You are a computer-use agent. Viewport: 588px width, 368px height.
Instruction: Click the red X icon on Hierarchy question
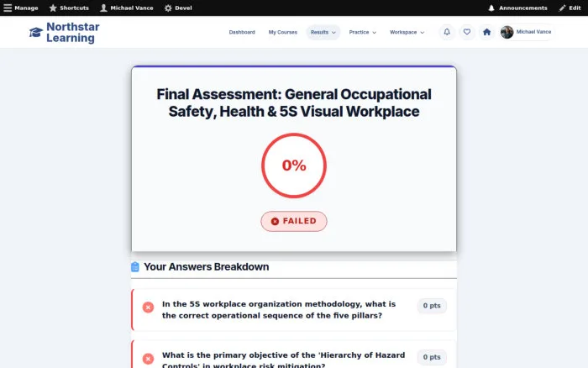[x=148, y=359]
